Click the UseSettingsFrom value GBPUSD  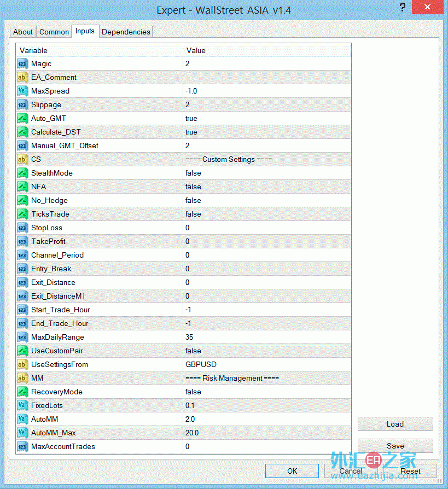(201, 365)
